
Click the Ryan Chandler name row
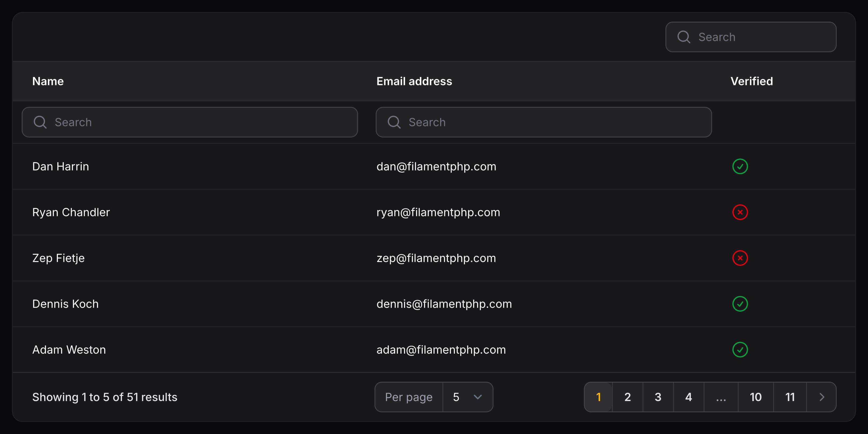click(x=71, y=212)
